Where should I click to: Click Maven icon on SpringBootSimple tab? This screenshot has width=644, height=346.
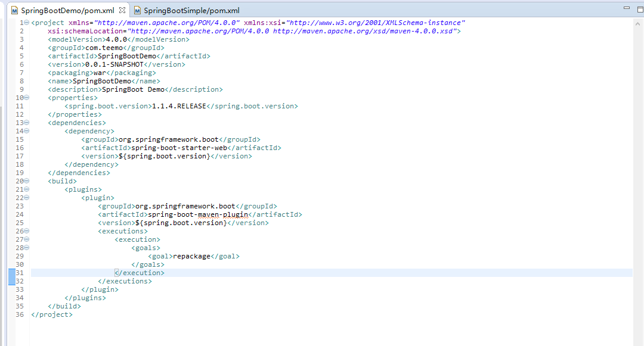click(x=138, y=10)
